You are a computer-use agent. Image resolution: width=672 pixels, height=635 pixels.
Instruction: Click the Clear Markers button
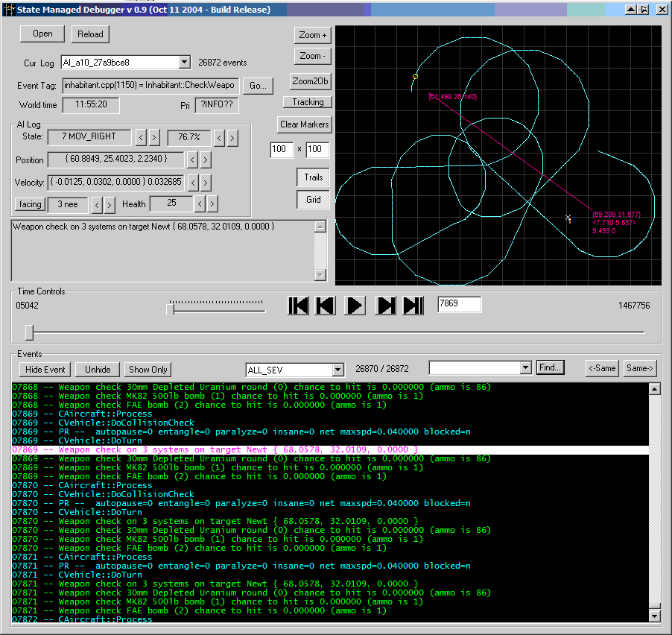[304, 124]
